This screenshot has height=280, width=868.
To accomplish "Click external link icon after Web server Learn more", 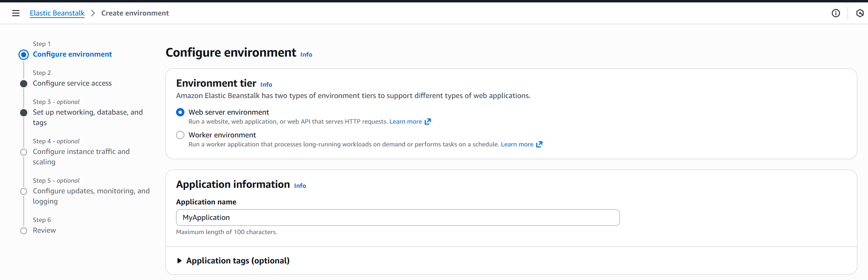I will tap(428, 122).
